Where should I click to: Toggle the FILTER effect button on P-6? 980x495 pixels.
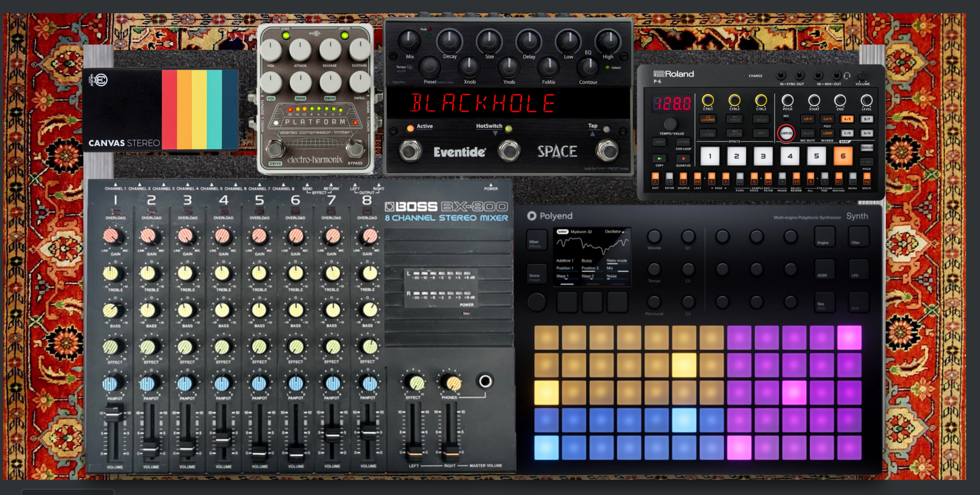pos(708,134)
